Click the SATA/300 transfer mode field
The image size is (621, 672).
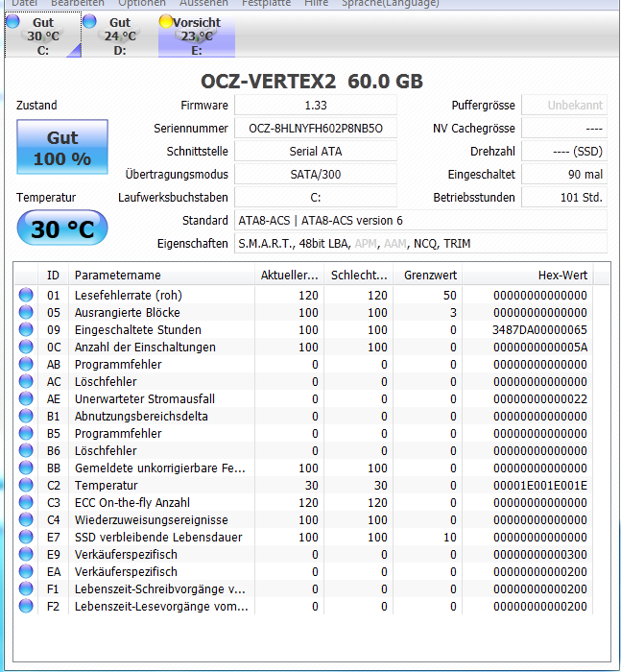316,175
